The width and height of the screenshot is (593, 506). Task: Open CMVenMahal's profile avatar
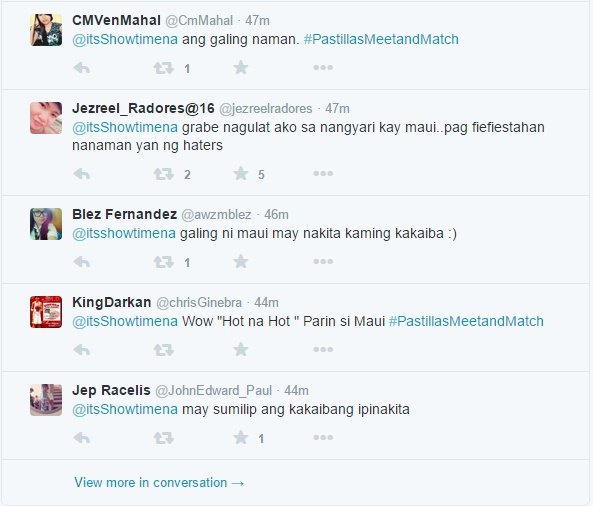[x=46, y=30]
